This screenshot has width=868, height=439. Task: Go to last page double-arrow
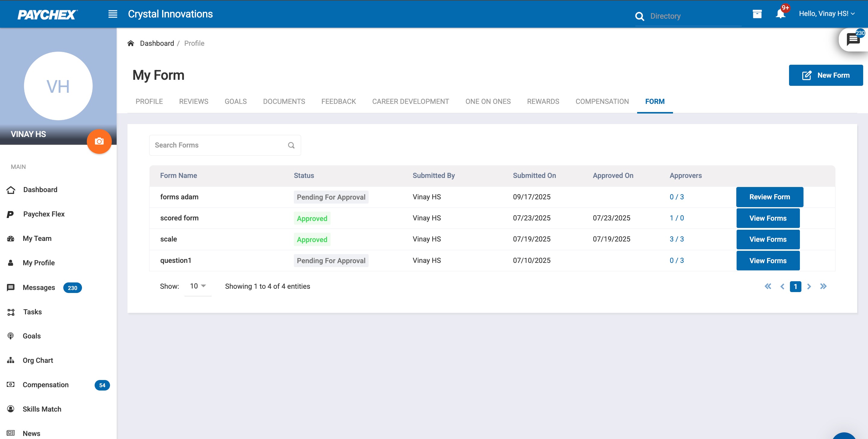(823, 287)
